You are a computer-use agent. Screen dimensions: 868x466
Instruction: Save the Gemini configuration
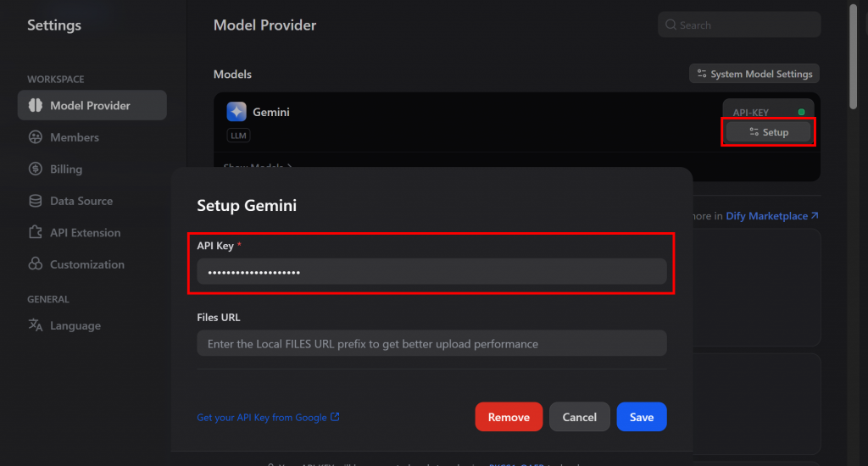tap(641, 417)
